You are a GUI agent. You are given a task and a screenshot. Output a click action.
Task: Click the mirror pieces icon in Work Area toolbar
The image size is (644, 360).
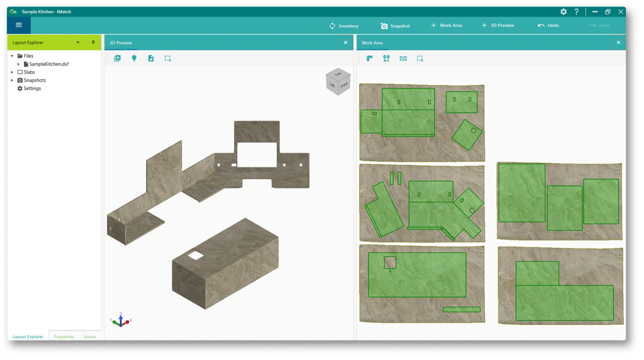pos(403,58)
